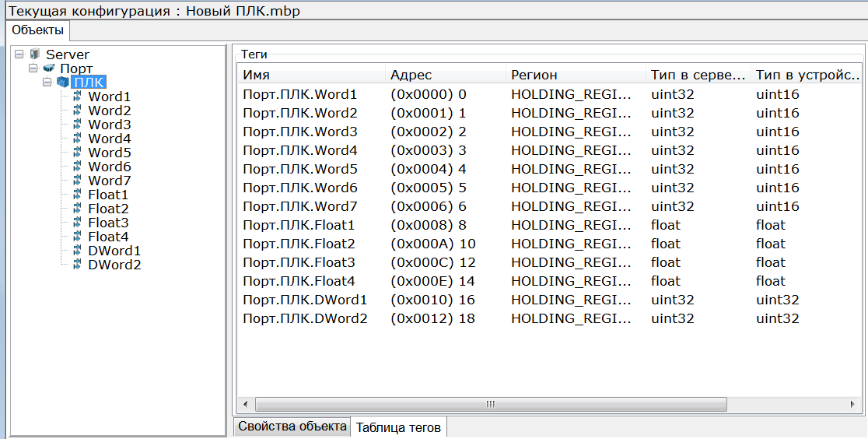Click the tag icon beside DWord2
The width and height of the screenshot is (868, 439).
coord(77,265)
